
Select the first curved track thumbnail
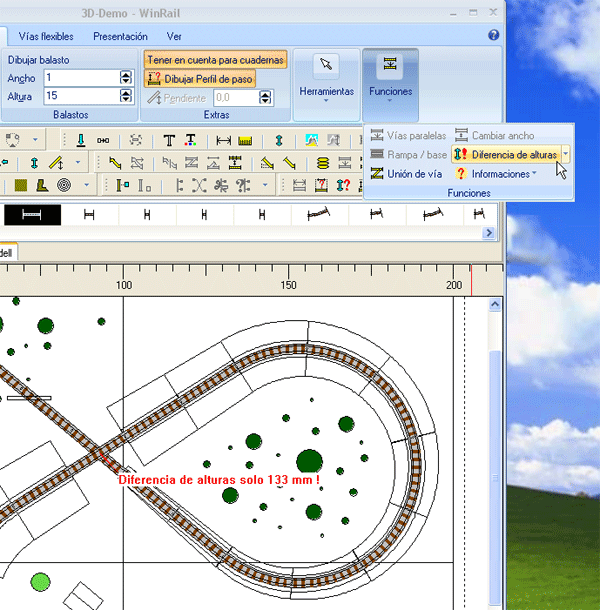tap(319, 214)
